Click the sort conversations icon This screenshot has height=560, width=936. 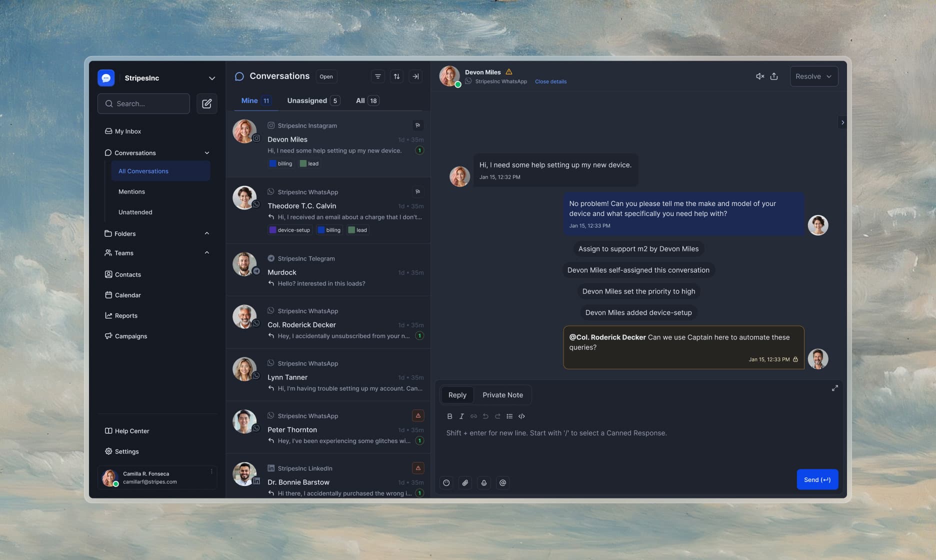pos(396,76)
